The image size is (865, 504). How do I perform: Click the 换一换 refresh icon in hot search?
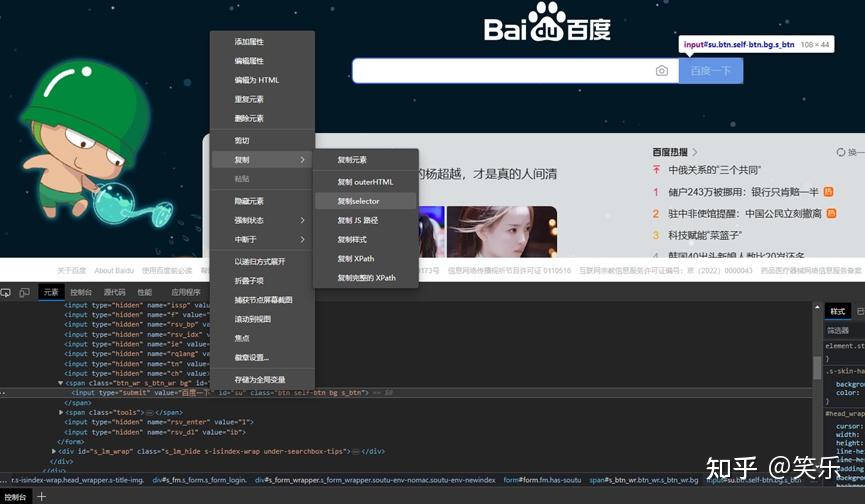(841, 152)
